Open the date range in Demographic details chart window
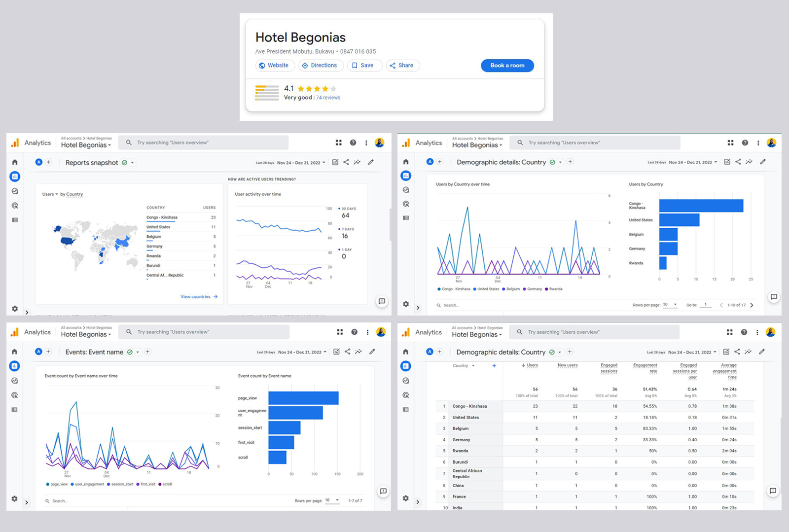 [682, 162]
